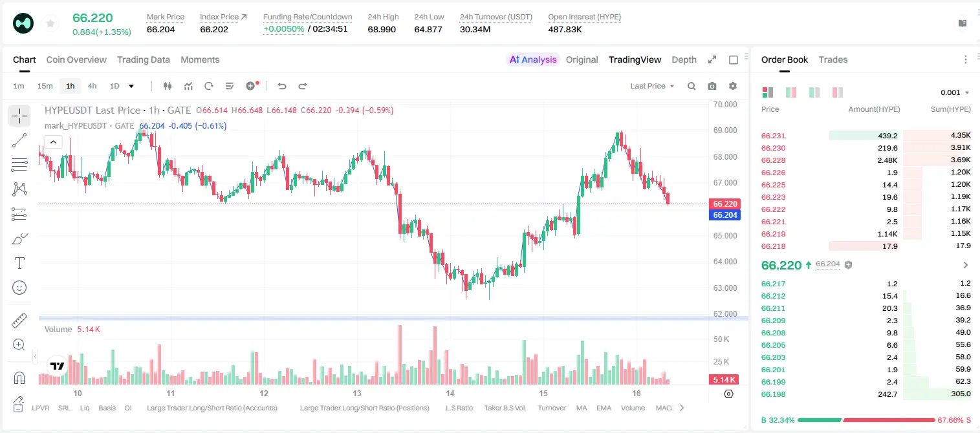Switch to the Depth chart view

pos(684,59)
